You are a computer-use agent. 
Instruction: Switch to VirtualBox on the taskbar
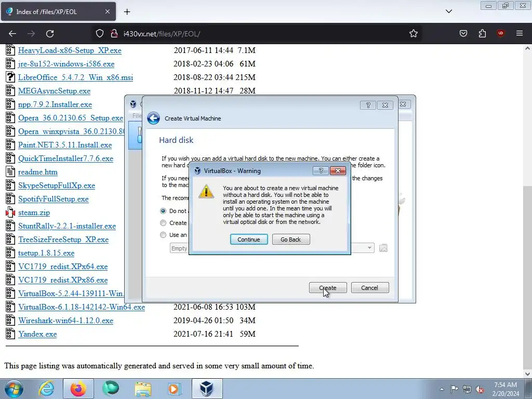click(207, 389)
